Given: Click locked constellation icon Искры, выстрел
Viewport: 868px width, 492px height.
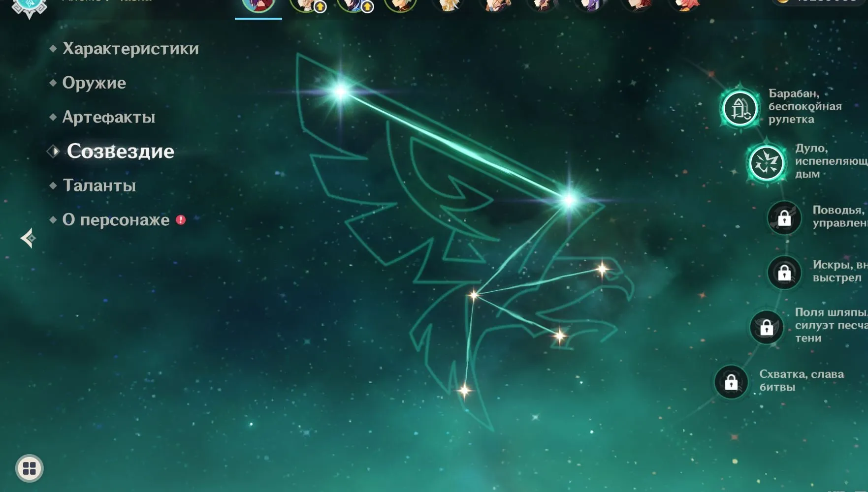Looking at the screenshot, I should pos(784,272).
